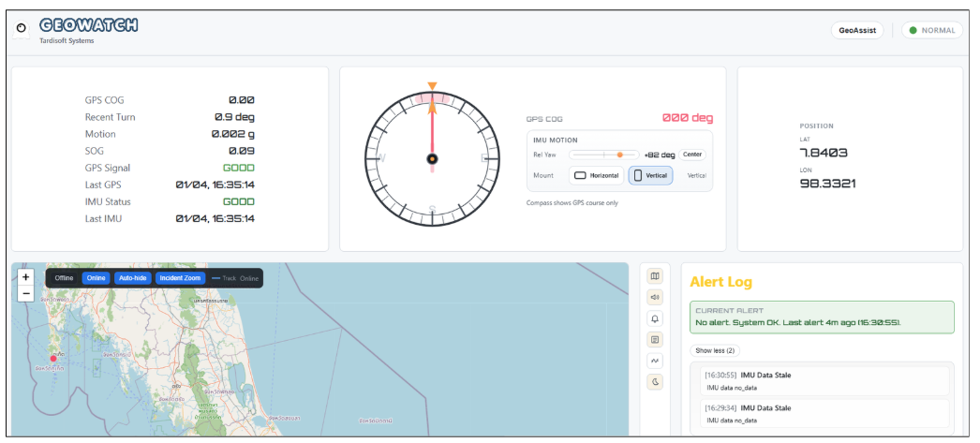Click the Recent Turn 0.9 deg value

(234, 117)
